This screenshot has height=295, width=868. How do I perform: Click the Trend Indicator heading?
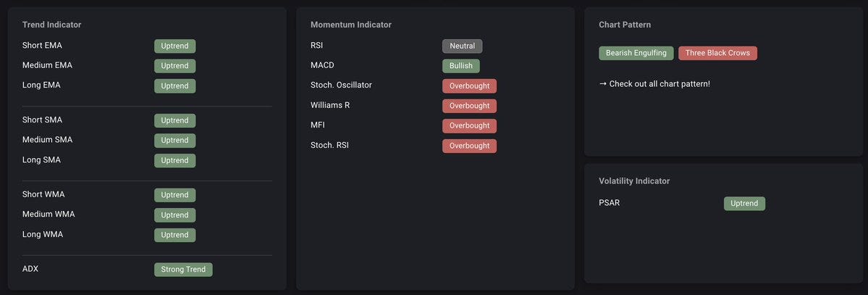pos(51,25)
